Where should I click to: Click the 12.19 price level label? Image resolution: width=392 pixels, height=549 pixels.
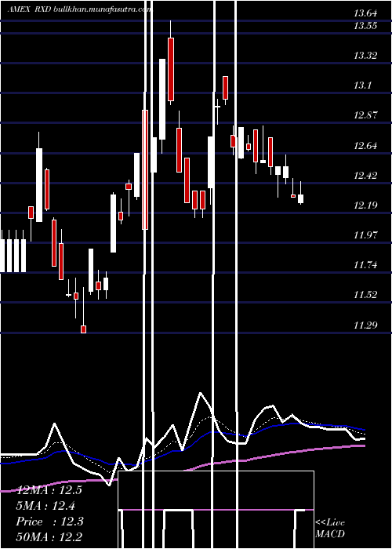365,205
